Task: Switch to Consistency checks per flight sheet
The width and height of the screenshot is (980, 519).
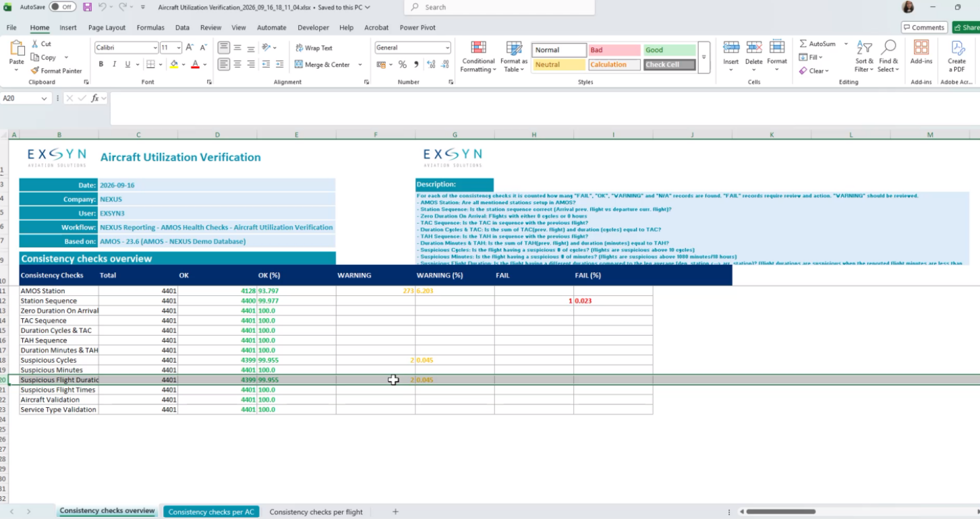Action: click(316, 512)
